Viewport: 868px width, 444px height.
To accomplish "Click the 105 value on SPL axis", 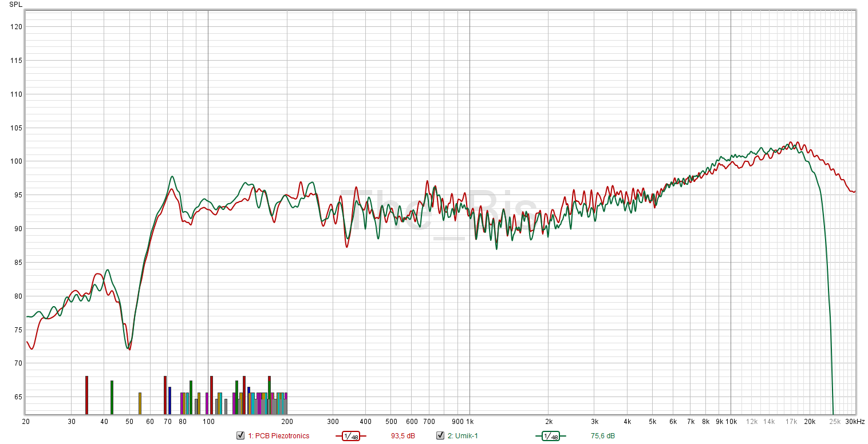I will pyautogui.click(x=17, y=128).
